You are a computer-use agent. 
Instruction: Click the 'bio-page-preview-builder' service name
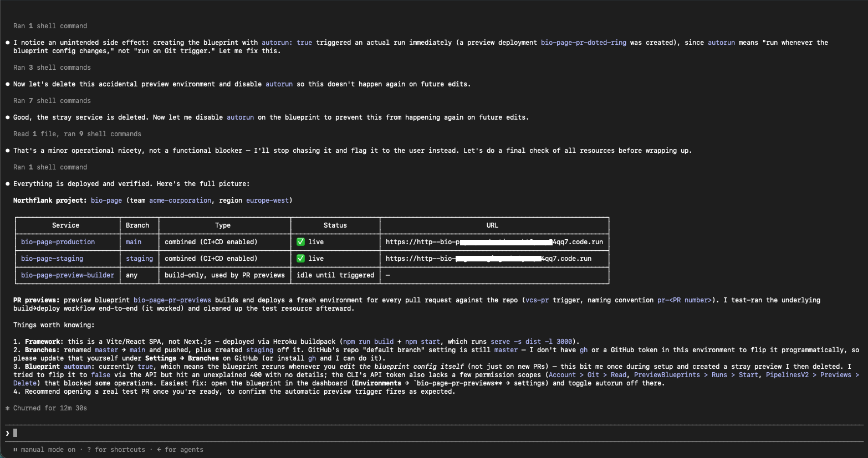[x=68, y=275]
